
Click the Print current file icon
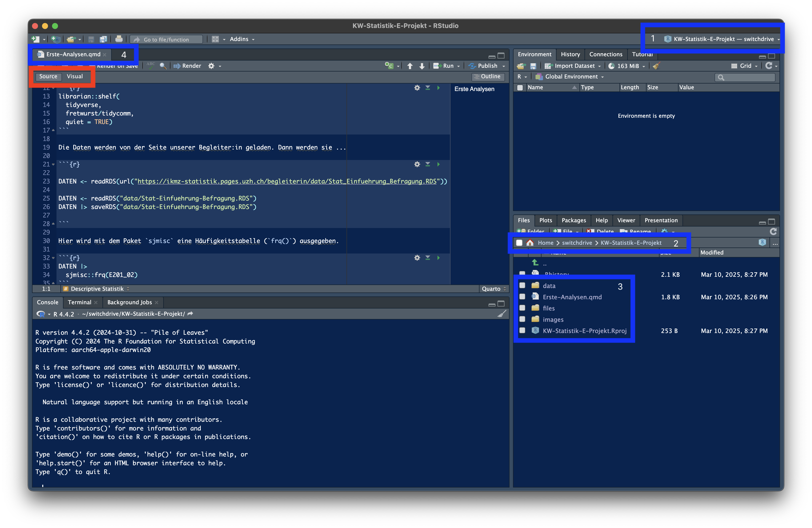coord(119,39)
